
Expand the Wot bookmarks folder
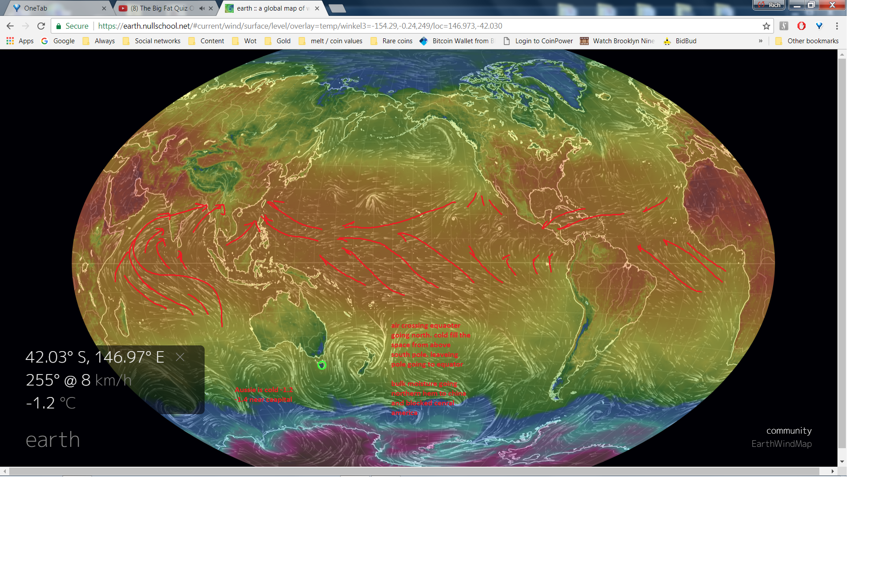pos(244,41)
